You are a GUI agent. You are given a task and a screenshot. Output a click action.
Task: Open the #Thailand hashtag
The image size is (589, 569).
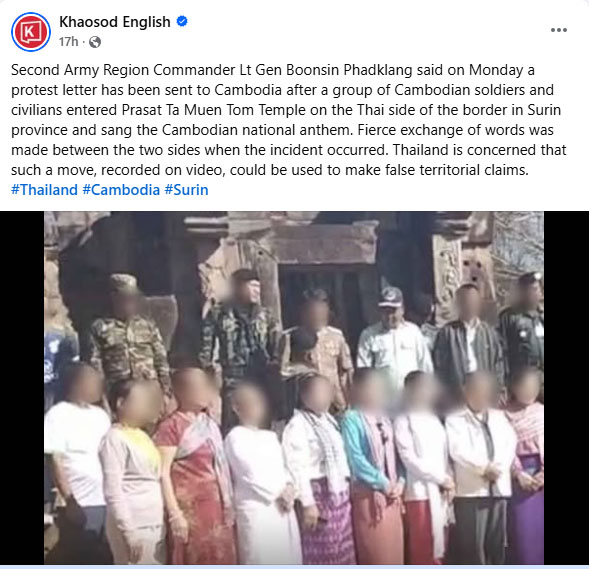click(x=44, y=190)
